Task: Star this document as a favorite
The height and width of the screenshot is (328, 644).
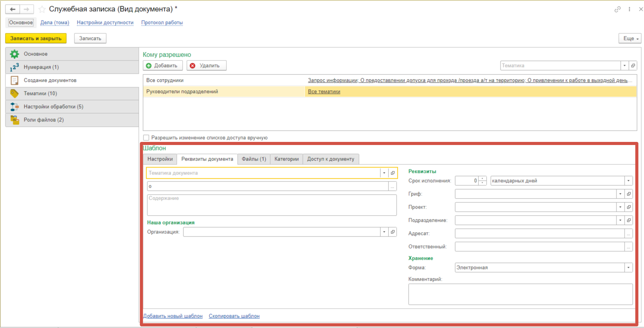Action: pos(42,9)
